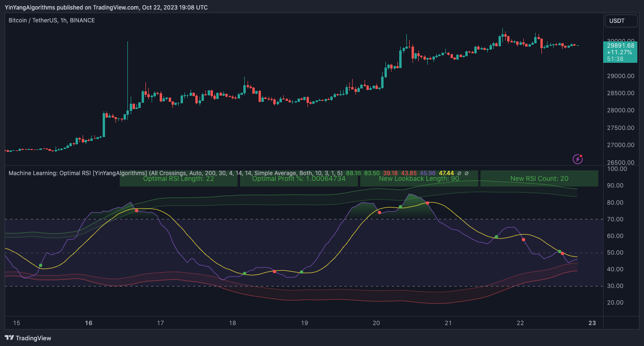Click date label 23 on time axis

coord(592,323)
